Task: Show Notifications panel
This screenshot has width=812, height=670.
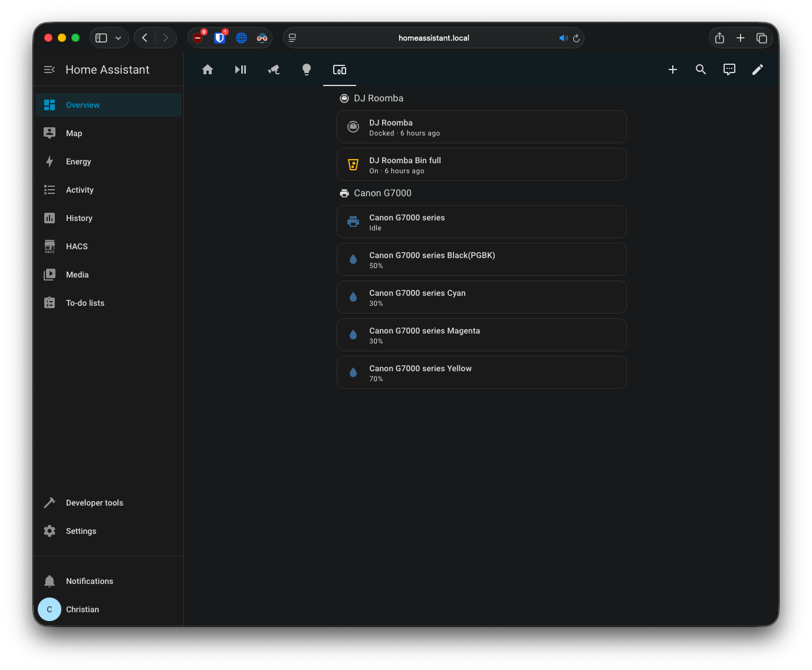Action: 89,581
